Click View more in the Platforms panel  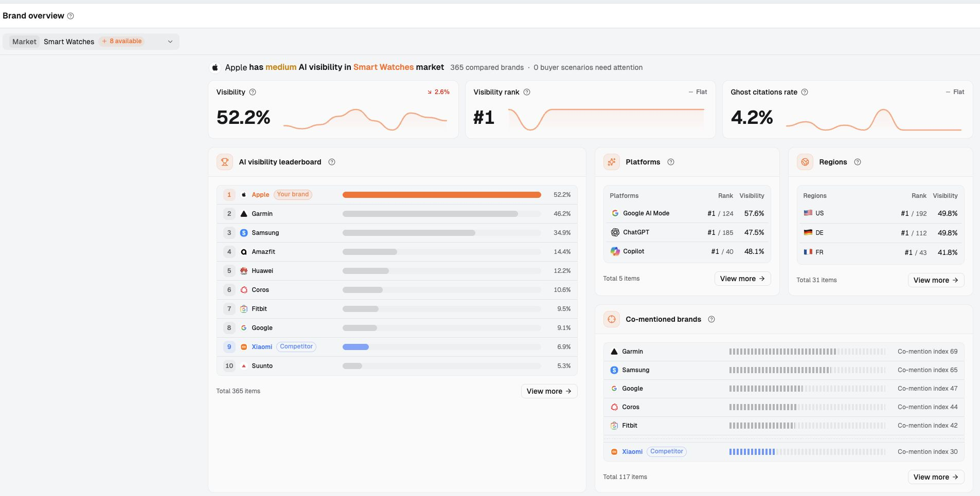(x=742, y=279)
